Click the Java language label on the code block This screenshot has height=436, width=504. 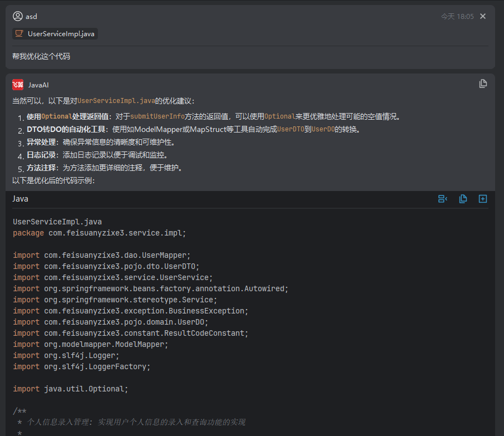20,199
